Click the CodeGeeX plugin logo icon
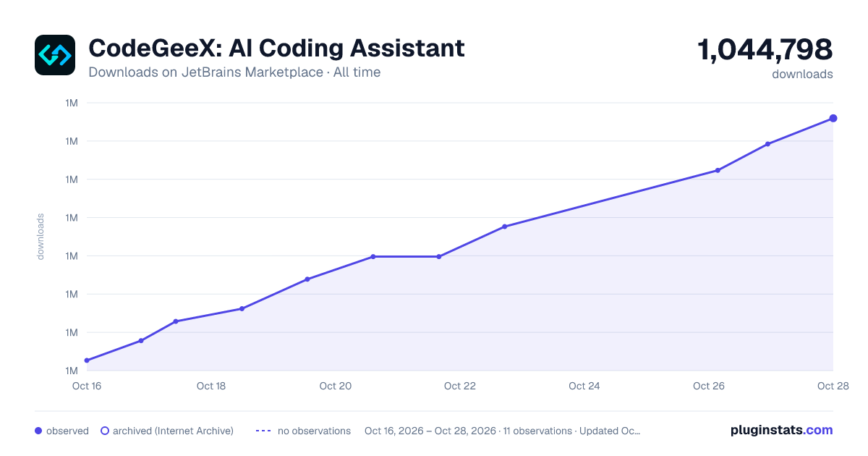868x456 pixels. click(55, 55)
